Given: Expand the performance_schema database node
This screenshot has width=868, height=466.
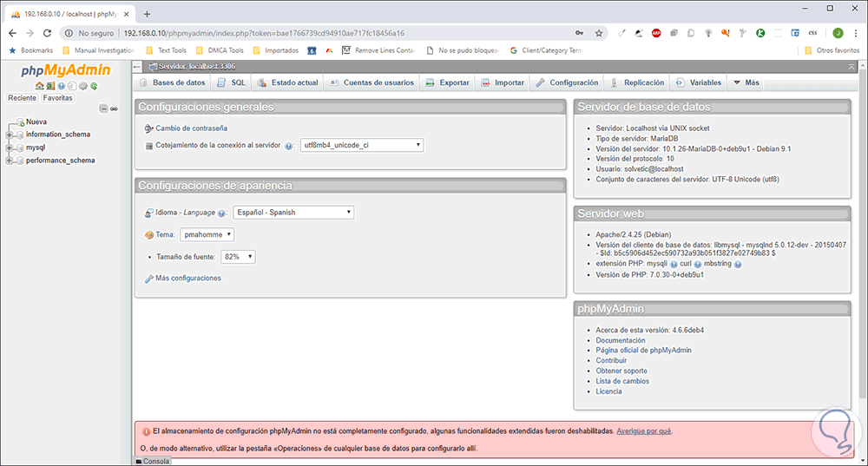Looking at the screenshot, I should pos(9,161).
